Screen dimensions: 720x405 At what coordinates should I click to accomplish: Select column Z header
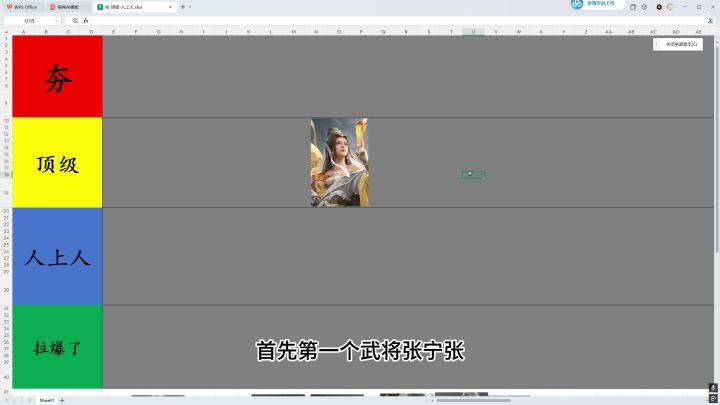click(586, 32)
